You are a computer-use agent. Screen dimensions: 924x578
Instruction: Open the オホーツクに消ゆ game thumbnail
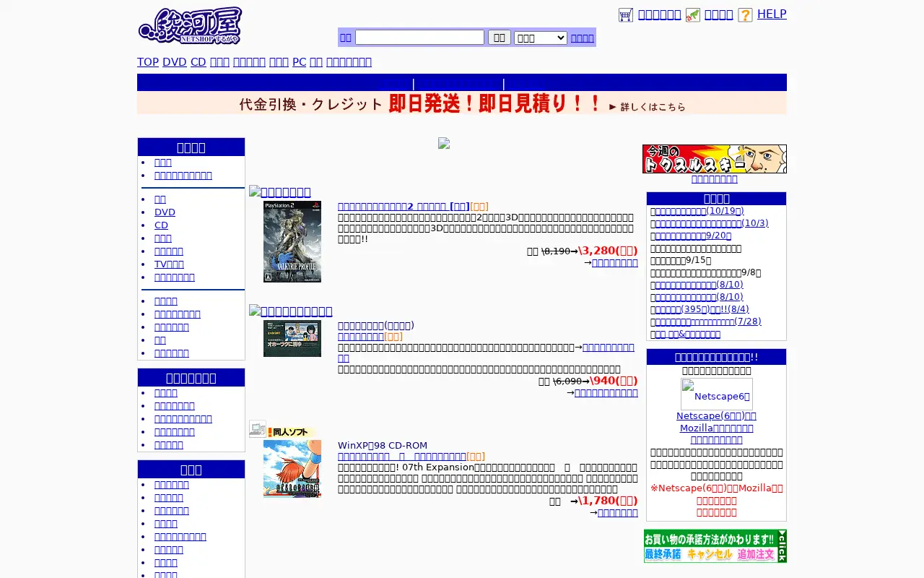[292, 339]
